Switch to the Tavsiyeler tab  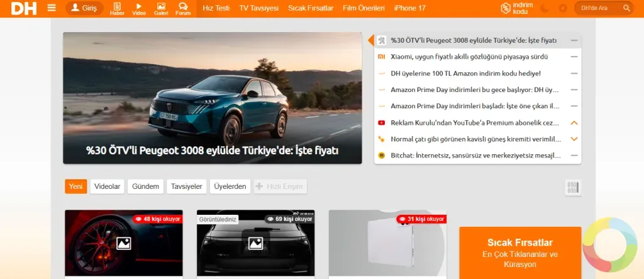tap(186, 186)
